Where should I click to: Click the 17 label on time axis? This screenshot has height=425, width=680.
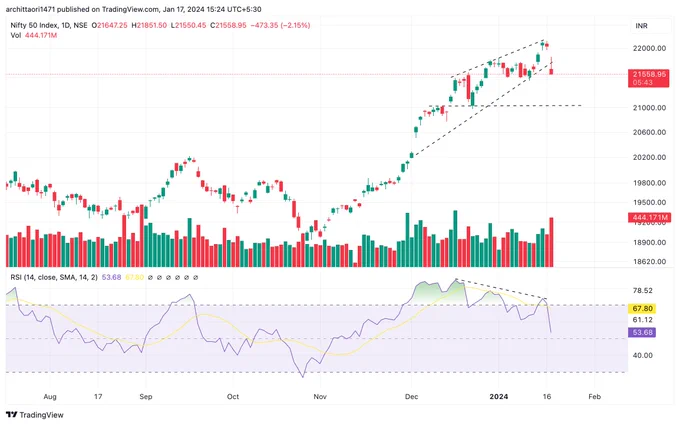[98, 396]
